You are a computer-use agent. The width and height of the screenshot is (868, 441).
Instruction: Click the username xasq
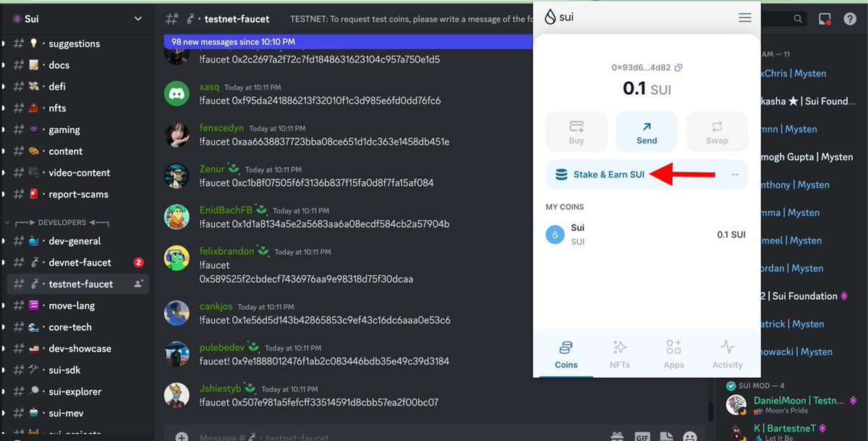209,87
